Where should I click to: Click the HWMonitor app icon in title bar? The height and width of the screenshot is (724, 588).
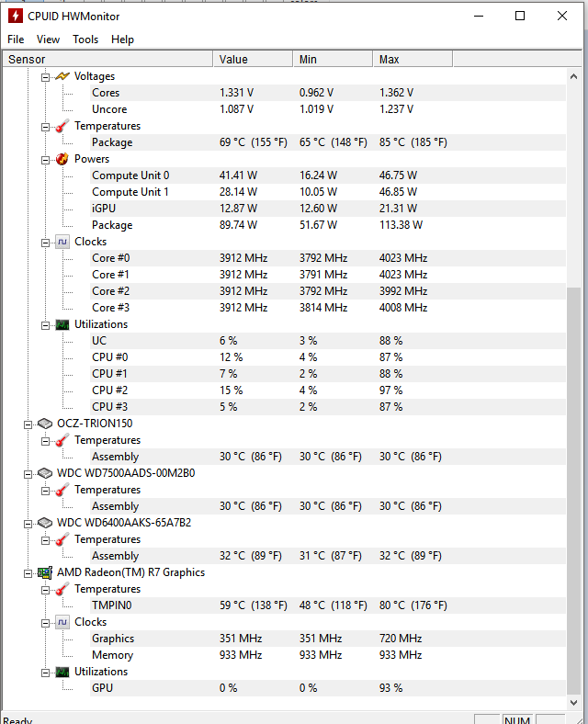pos(15,16)
